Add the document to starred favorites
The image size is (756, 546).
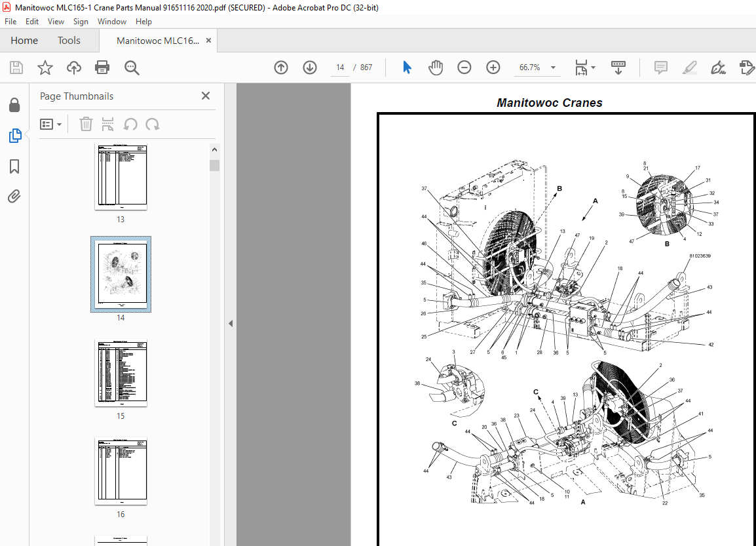[45, 68]
